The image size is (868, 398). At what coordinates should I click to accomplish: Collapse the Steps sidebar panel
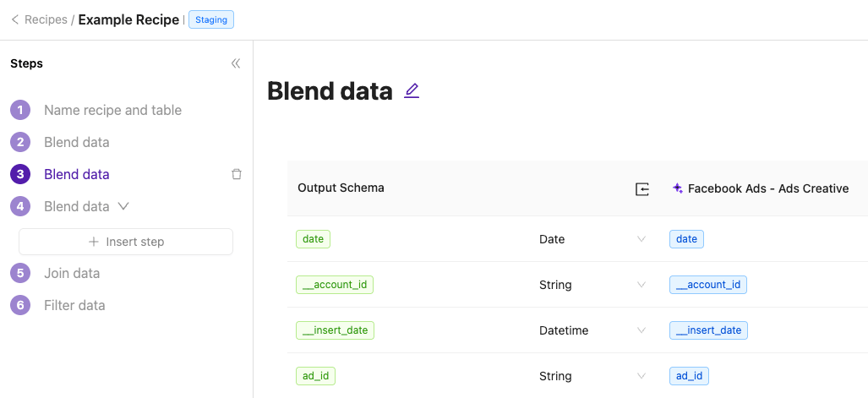[236, 63]
